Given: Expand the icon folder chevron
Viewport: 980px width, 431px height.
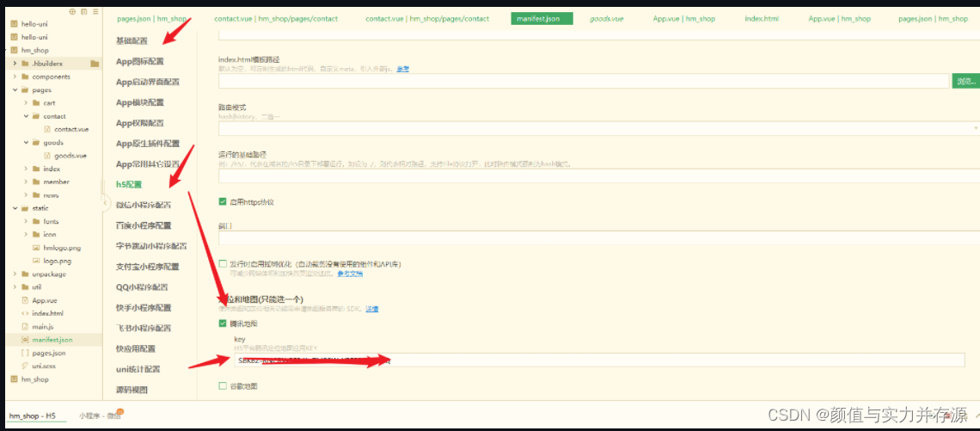Looking at the screenshot, I should click(26, 235).
